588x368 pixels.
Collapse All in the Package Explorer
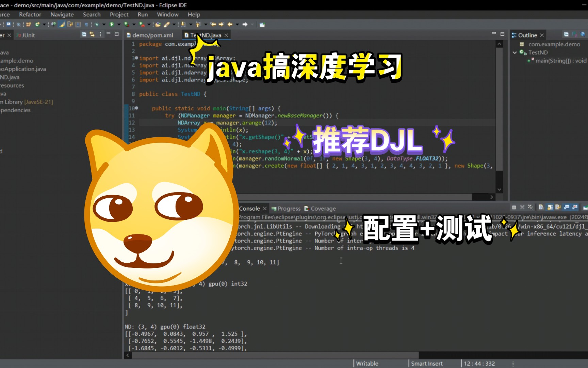84,34
